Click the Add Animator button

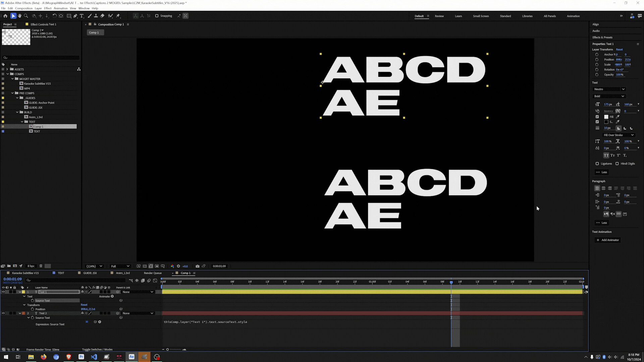607,240
